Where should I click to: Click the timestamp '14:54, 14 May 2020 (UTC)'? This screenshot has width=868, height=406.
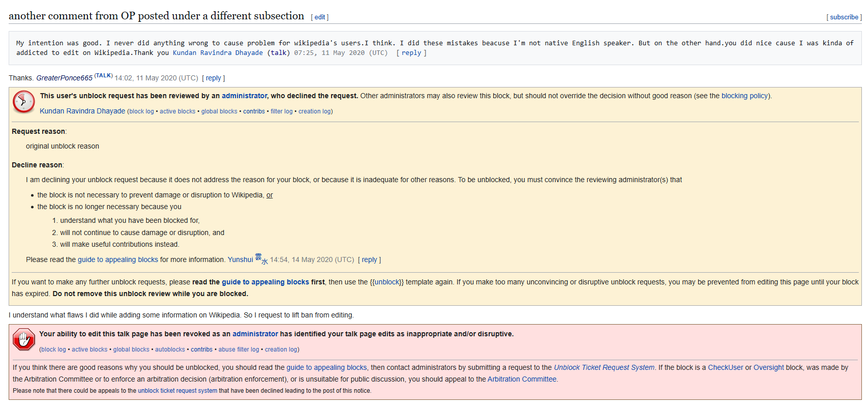pyautogui.click(x=312, y=259)
